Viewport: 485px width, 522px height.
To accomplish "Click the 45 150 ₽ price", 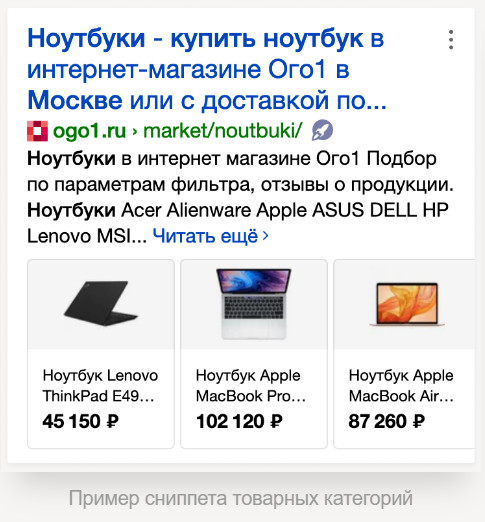I will tap(80, 421).
